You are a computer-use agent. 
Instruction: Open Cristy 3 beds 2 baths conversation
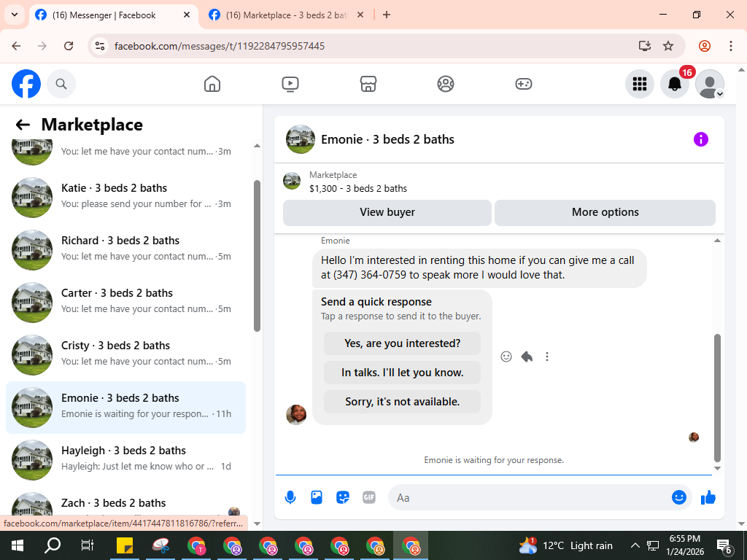point(125,355)
